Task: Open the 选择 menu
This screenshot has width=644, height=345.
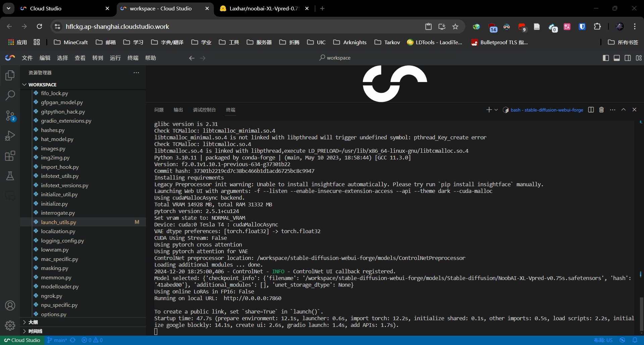Action: tap(62, 58)
